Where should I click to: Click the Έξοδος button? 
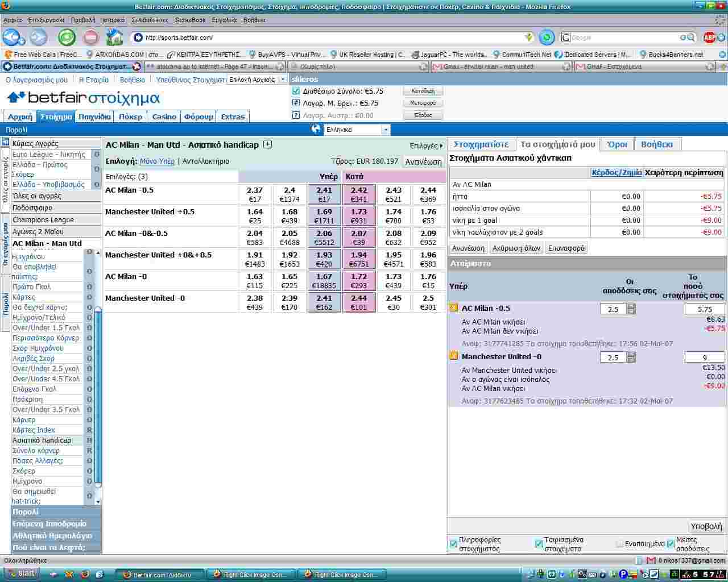[423, 115]
